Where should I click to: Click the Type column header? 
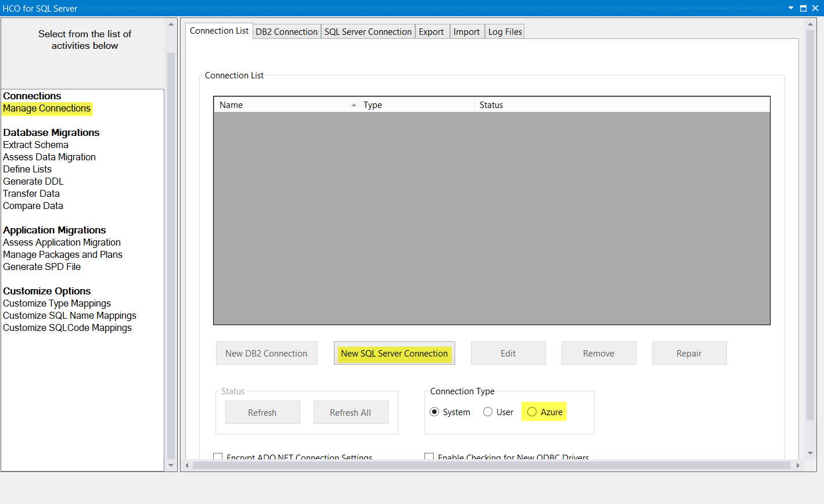click(x=373, y=105)
